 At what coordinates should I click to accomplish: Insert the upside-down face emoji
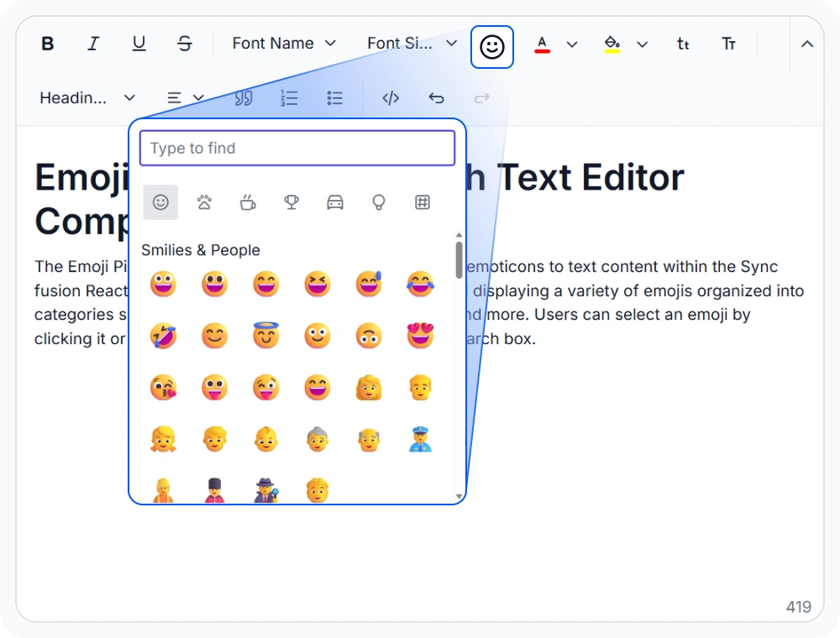tap(369, 336)
